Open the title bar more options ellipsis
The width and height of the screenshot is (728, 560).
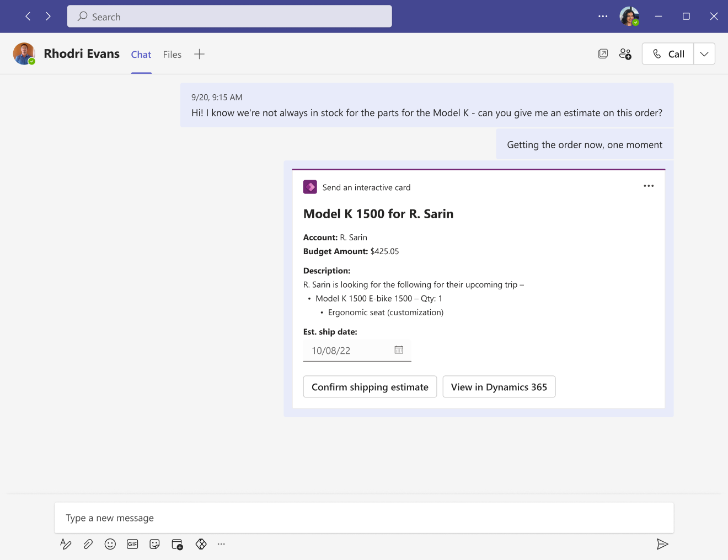pos(603,17)
